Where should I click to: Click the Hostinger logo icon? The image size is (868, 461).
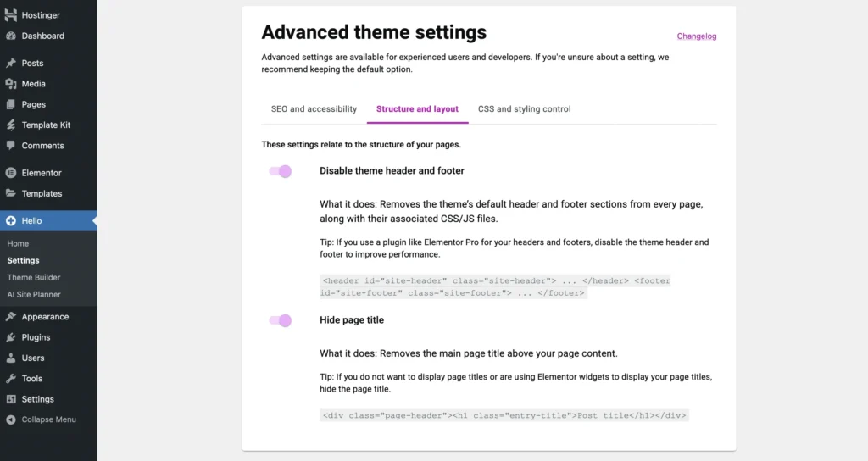tap(11, 15)
